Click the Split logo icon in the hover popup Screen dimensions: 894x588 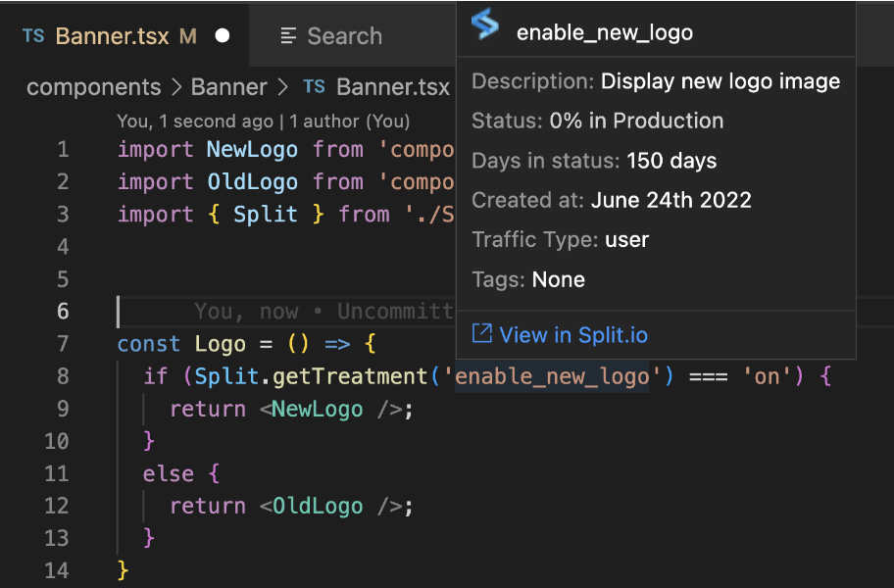[485, 25]
